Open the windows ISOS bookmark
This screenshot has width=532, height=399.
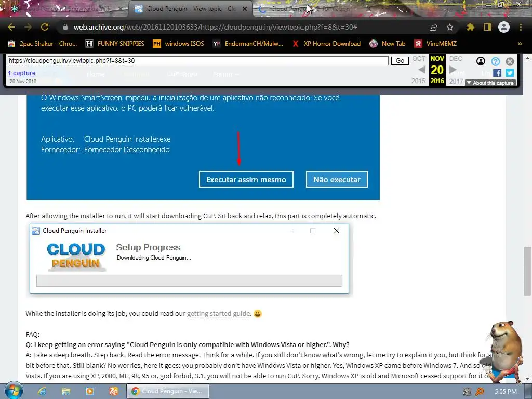click(179, 44)
